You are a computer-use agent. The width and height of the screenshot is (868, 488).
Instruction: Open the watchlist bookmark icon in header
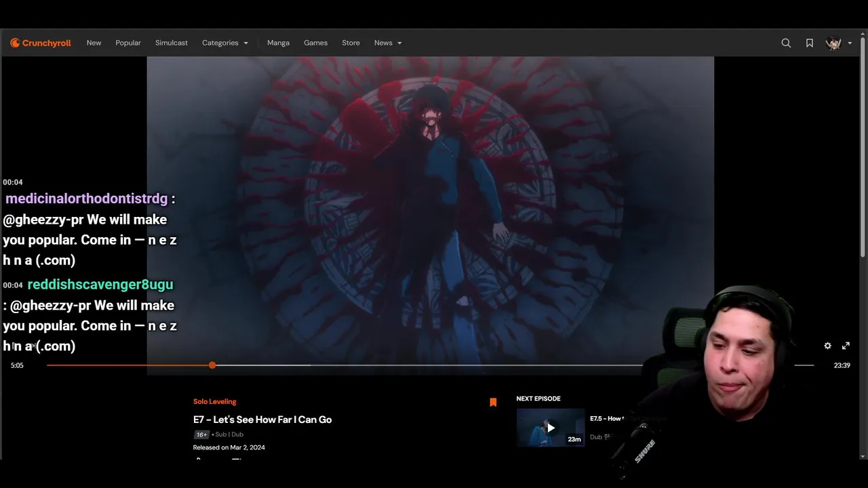coord(810,43)
